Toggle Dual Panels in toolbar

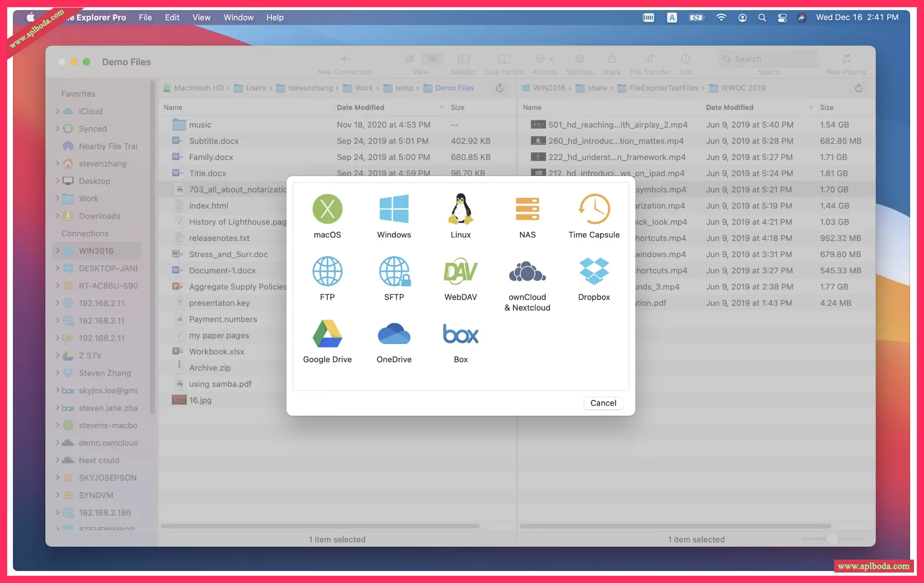504,59
